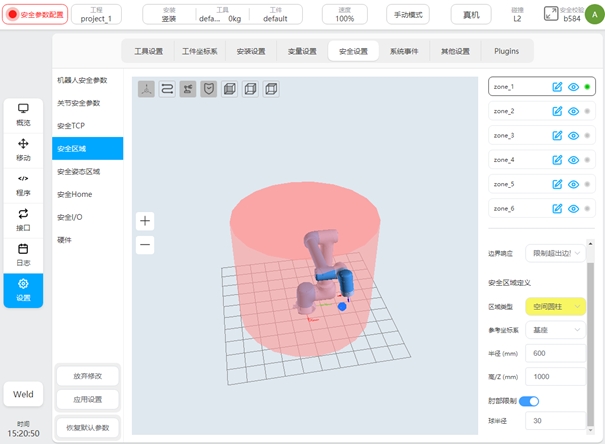Click the zoom in plus button
Image resolution: width=605 pixels, height=444 pixels.
[146, 220]
